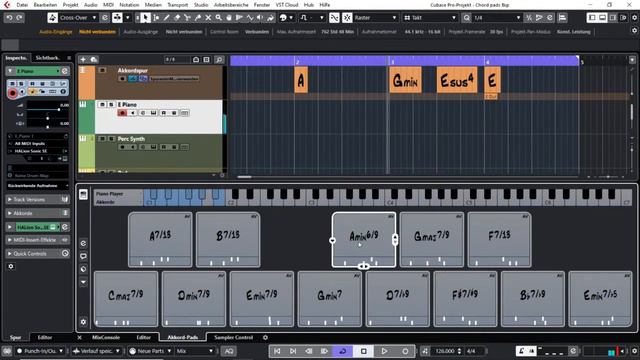This screenshot has width=640, height=360.
Task: Expand the MIDI-Insert-Effekte section
Action: 37,240
